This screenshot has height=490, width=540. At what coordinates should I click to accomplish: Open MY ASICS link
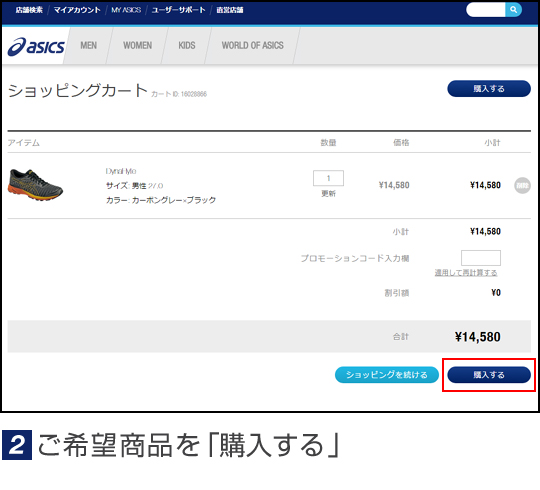[x=126, y=10]
